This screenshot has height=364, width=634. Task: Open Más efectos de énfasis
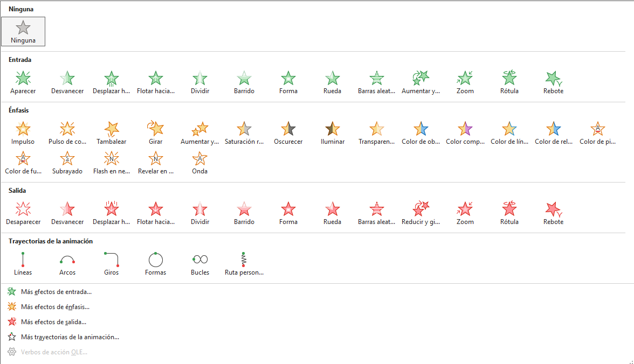tap(55, 307)
